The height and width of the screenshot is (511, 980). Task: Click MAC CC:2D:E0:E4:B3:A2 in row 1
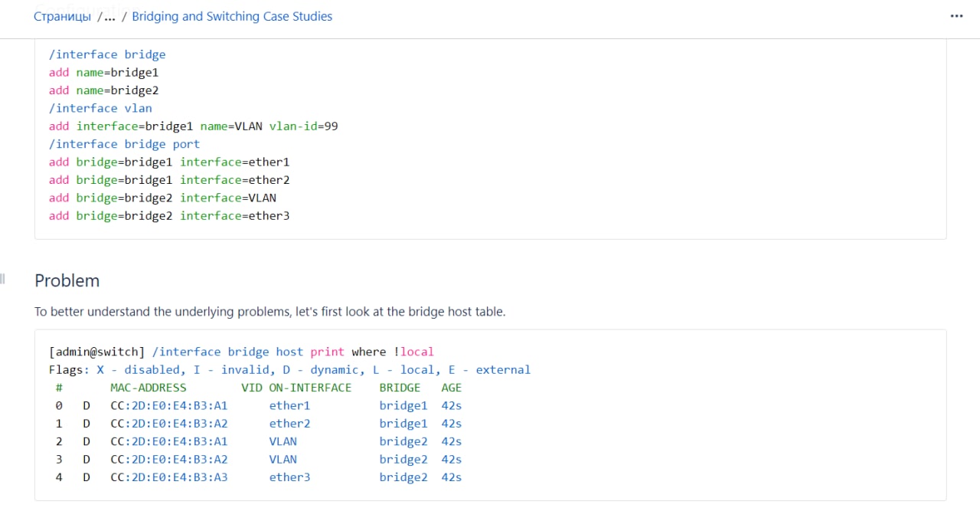(x=169, y=424)
